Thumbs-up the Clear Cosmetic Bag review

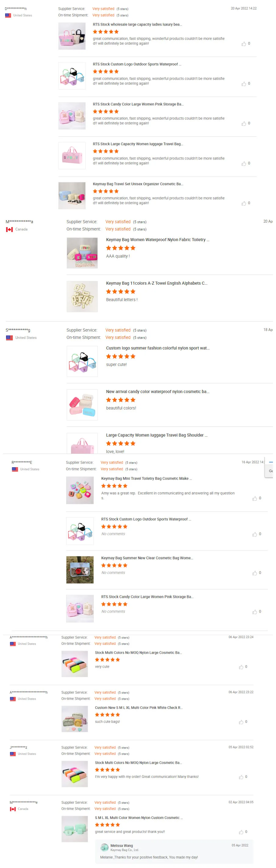(254, 573)
